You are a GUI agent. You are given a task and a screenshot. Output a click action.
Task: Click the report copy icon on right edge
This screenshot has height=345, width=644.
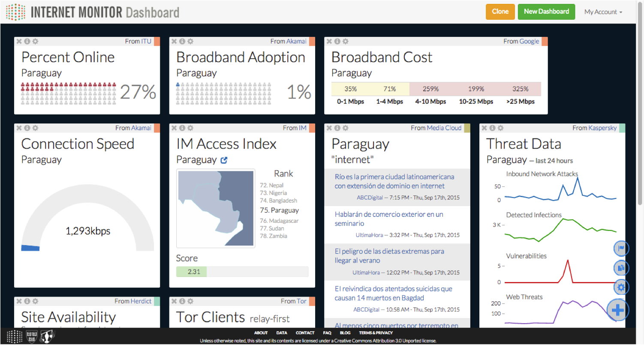pyautogui.click(x=621, y=267)
